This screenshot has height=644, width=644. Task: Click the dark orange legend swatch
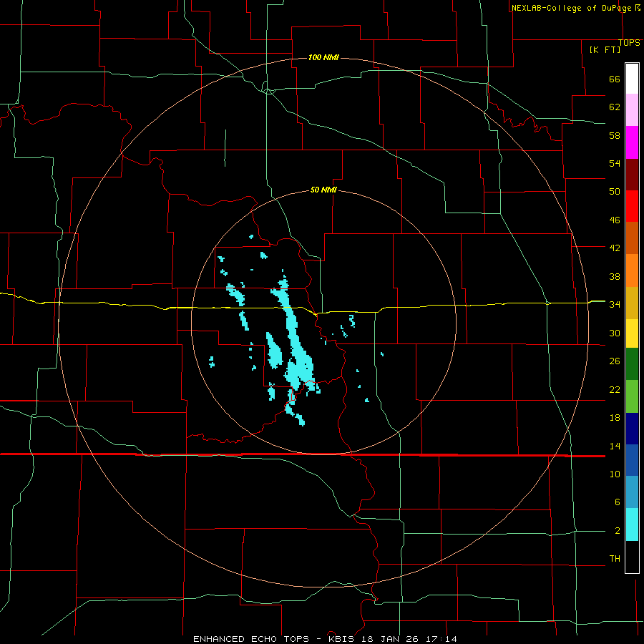pyautogui.click(x=632, y=238)
